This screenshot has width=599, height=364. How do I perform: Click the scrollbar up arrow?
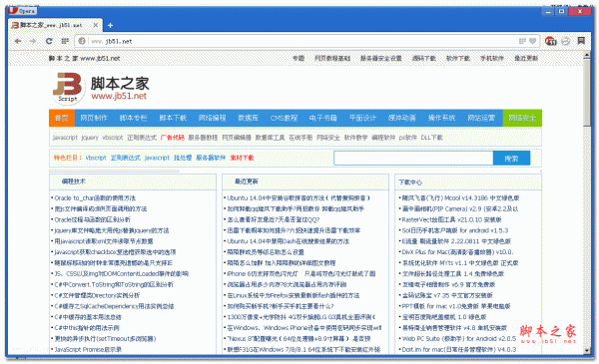587,55
